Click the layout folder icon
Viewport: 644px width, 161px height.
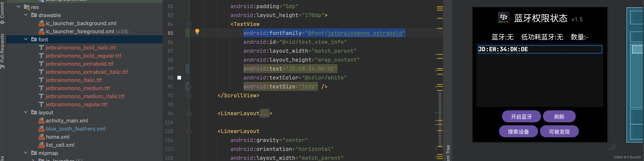click(x=34, y=112)
